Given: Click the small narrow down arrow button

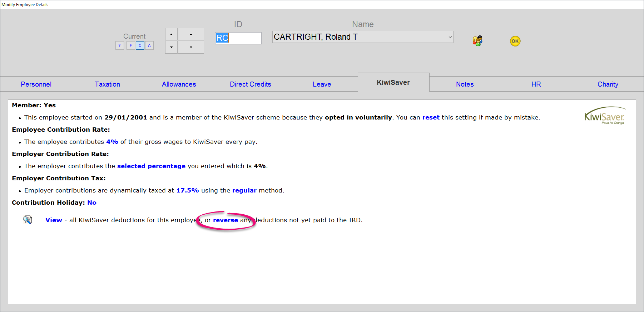Looking at the screenshot, I should 171,47.
